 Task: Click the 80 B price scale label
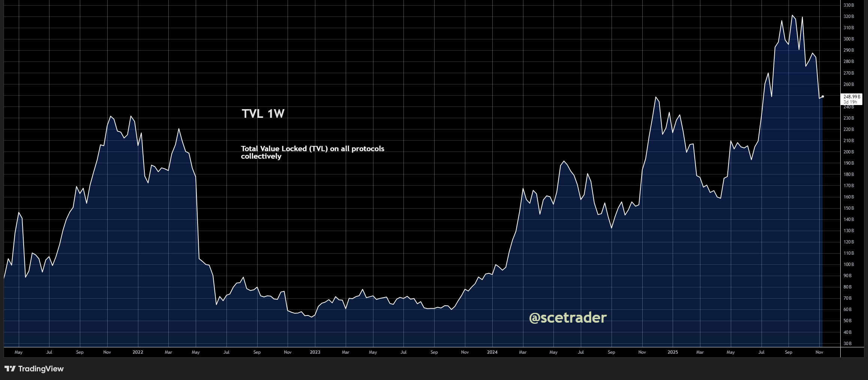point(848,287)
